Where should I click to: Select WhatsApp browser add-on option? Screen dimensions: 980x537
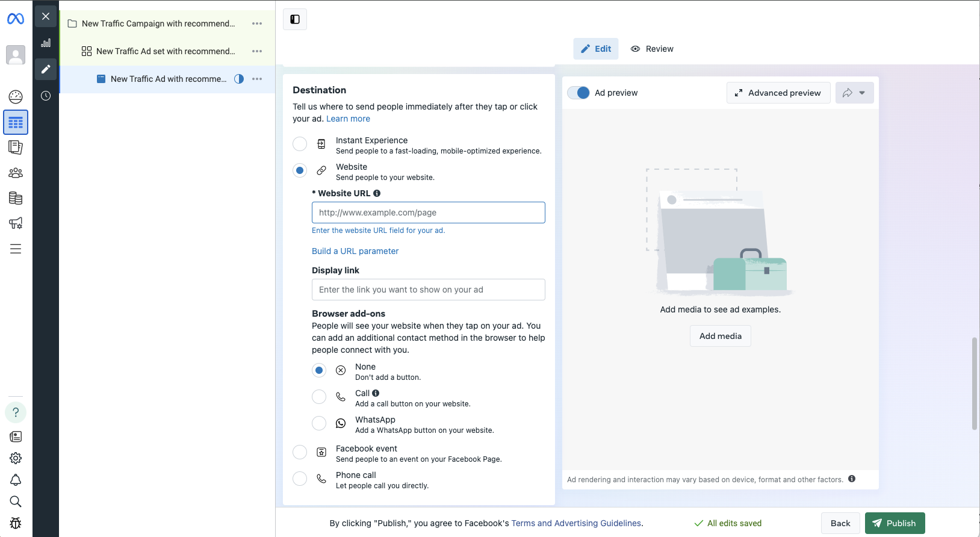(319, 423)
